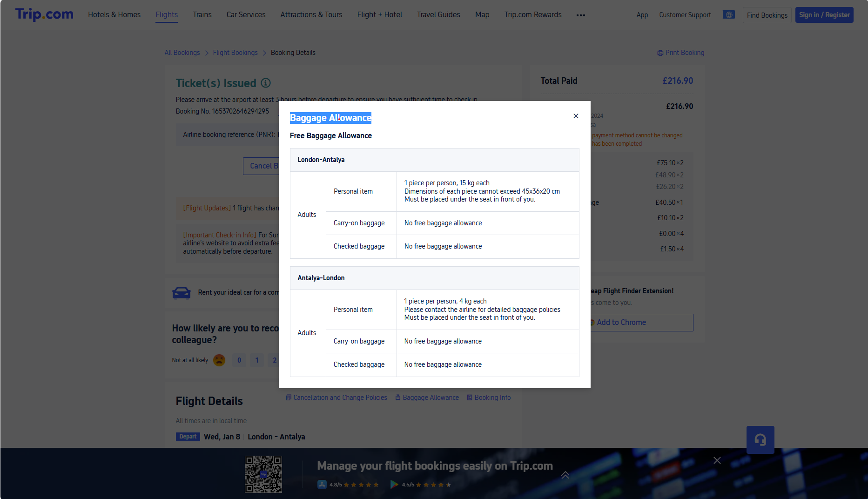Close the Baggage Allowance dialog

(x=576, y=116)
